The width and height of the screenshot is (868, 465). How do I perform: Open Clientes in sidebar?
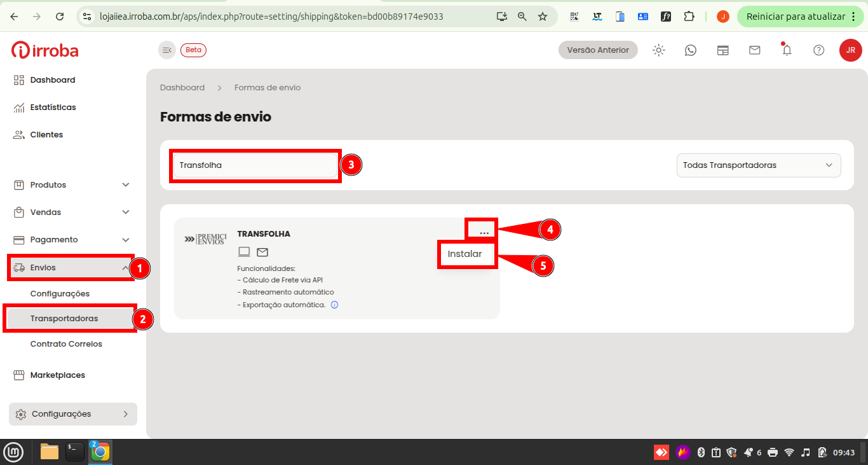click(x=46, y=135)
